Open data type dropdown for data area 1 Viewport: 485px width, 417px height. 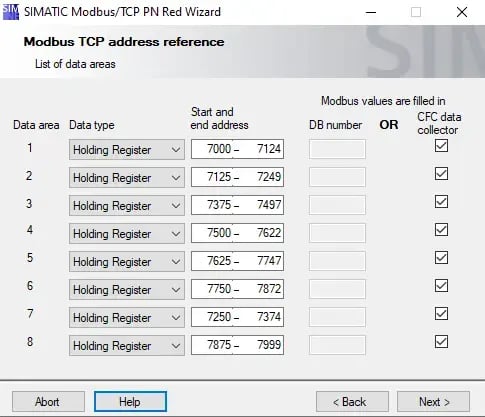pos(127,150)
